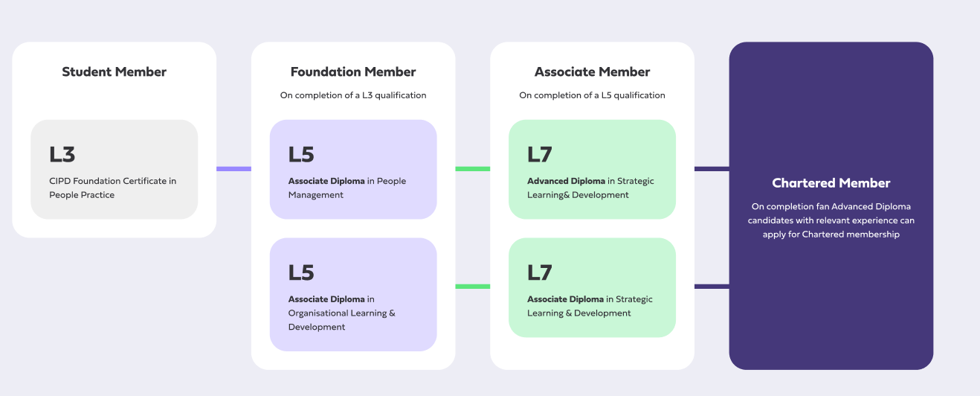Click the purple connector after Student Member
This screenshot has width=980, height=396.
[233, 169]
